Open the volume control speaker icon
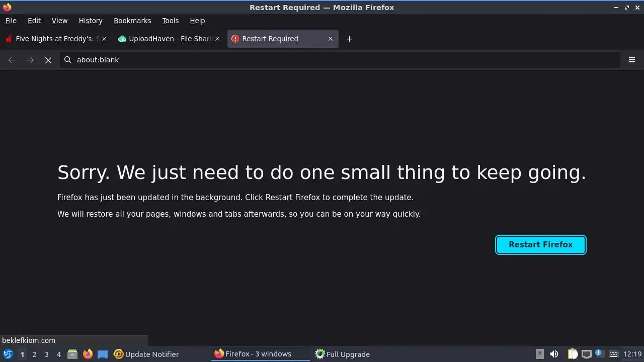Screen dimensions: 644x362 click(554, 354)
